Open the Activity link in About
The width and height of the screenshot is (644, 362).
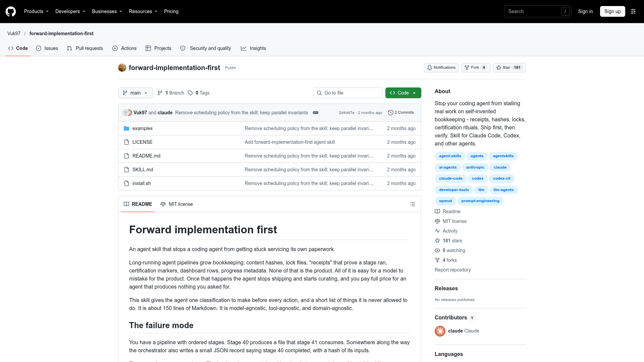446,231
